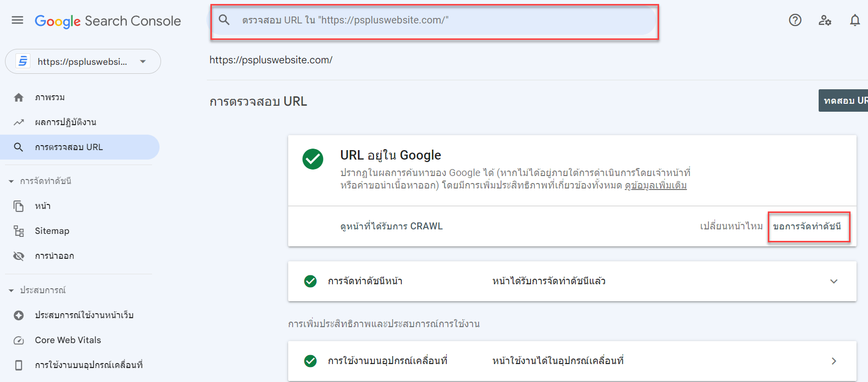Open user and settings management icon
Viewport: 868px width, 382px height.
[825, 20]
